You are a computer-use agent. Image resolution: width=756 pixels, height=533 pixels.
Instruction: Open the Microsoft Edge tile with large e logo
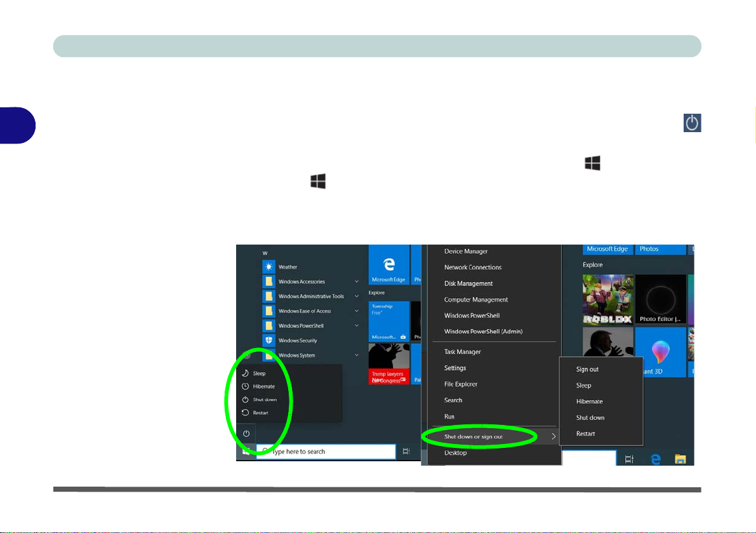point(388,265)
